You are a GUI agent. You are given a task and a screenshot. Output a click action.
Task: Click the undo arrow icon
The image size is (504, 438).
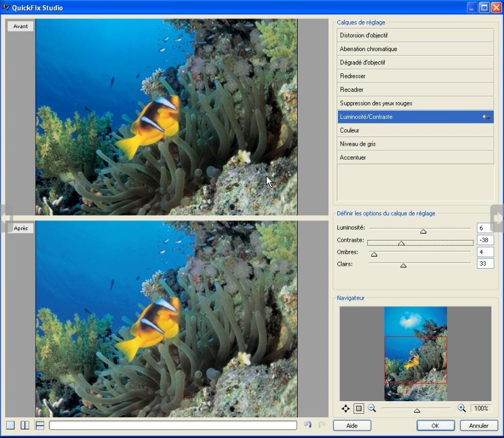tap(308, 425)
